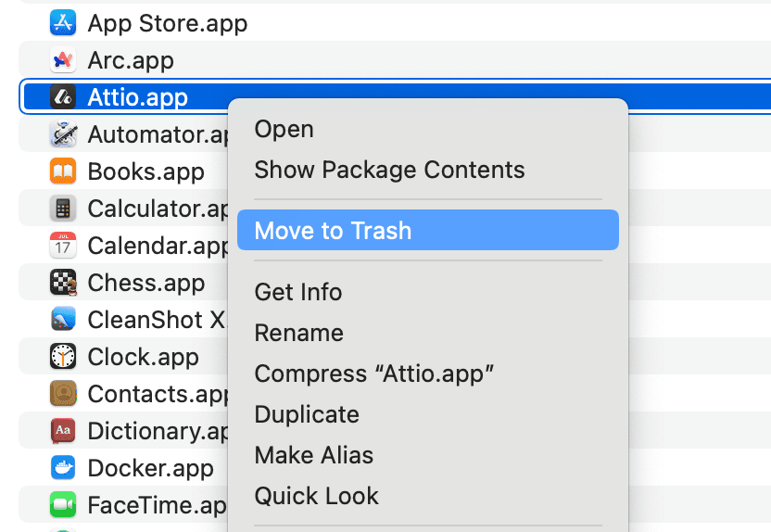Click the Calendar app icon

coord(63,246)
